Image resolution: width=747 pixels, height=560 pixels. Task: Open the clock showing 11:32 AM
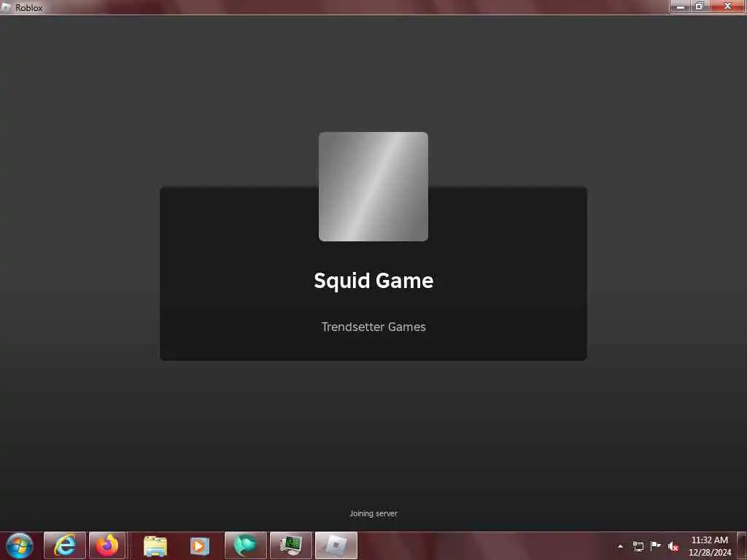click(709, 546)
